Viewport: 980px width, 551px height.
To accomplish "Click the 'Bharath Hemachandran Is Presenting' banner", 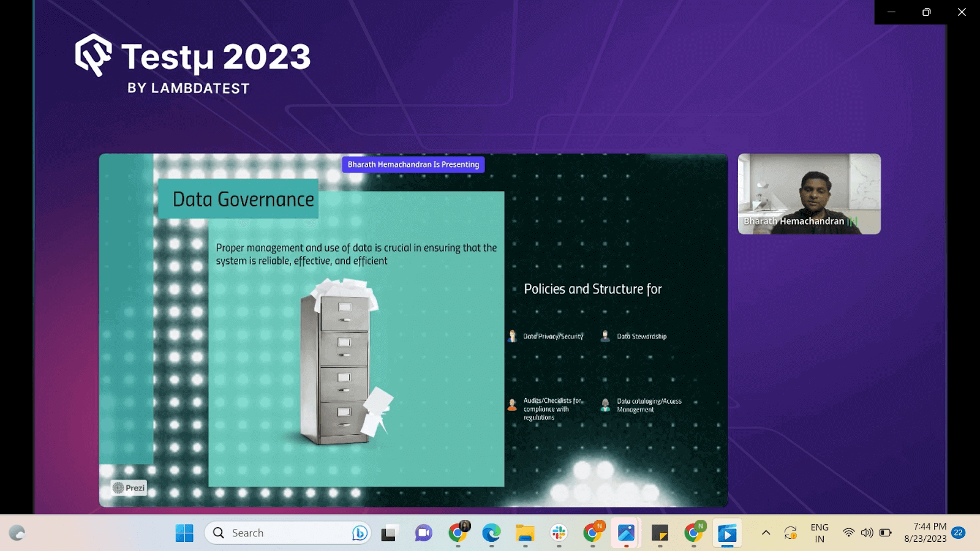I will click(413, 164).
